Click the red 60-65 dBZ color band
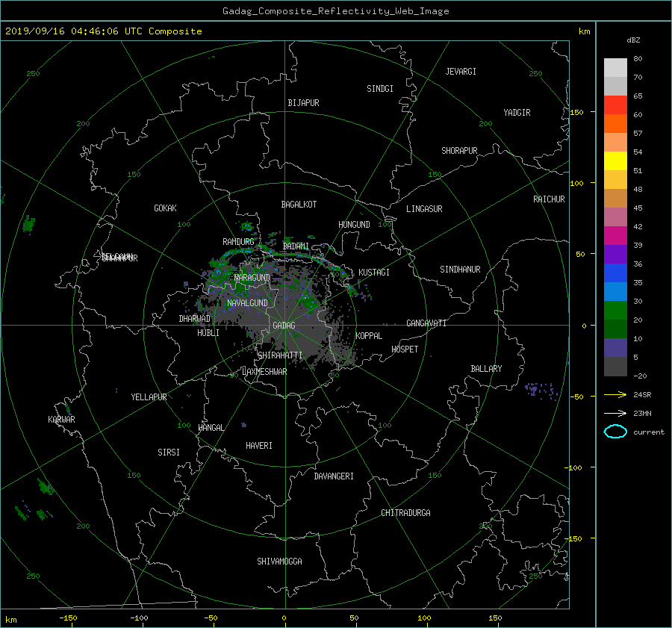Screen dimensions: 672x628 615,105
